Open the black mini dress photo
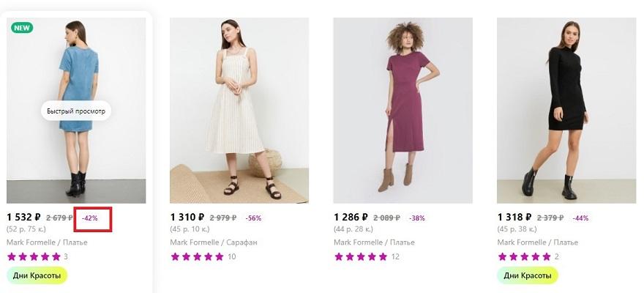644x293 pixels. tap(566, 110)
